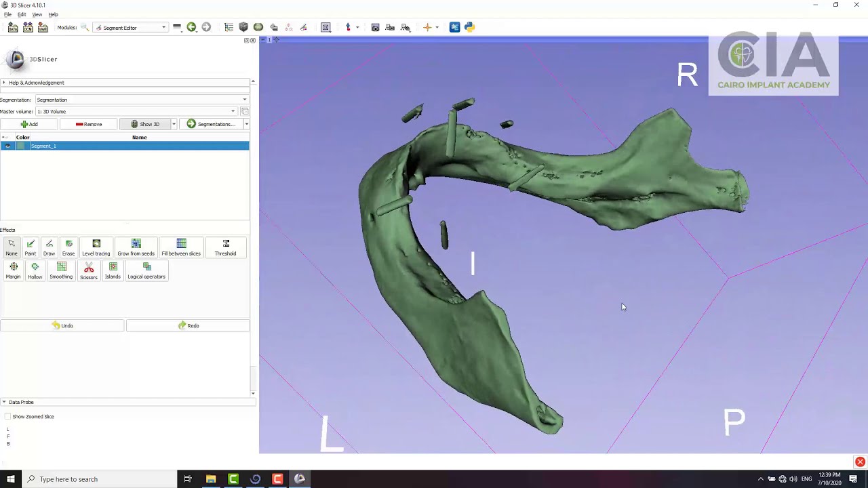Select the Threshold effect
The height and width of the screenshot is (488, 868).
click(x=226, y=247)
